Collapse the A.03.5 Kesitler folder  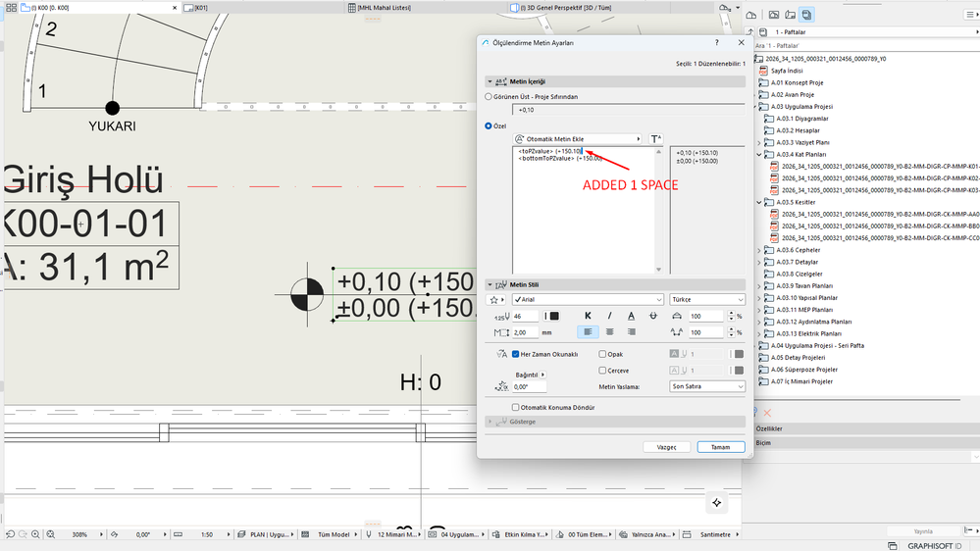759,202
